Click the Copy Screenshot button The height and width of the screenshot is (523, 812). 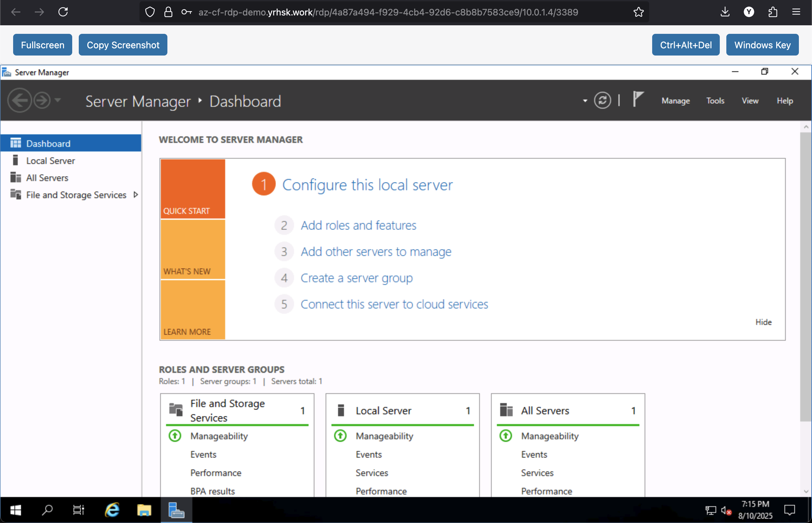click(123, 45)
